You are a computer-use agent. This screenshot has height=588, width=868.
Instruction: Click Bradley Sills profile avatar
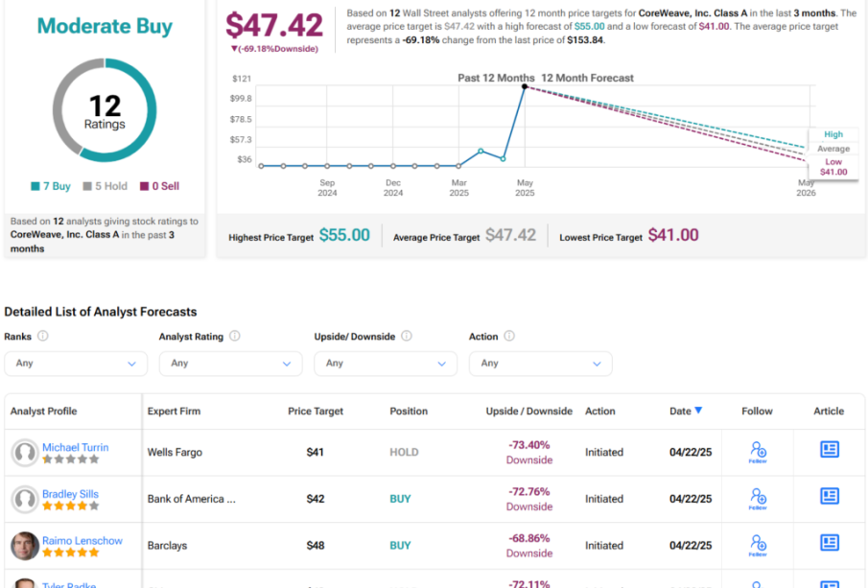click(24, 499)
